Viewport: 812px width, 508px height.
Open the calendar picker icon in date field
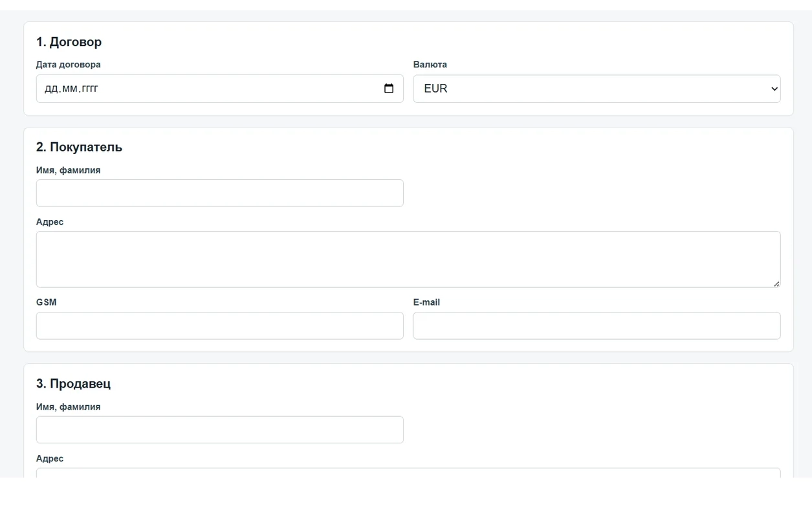click(x=389, y=89)
